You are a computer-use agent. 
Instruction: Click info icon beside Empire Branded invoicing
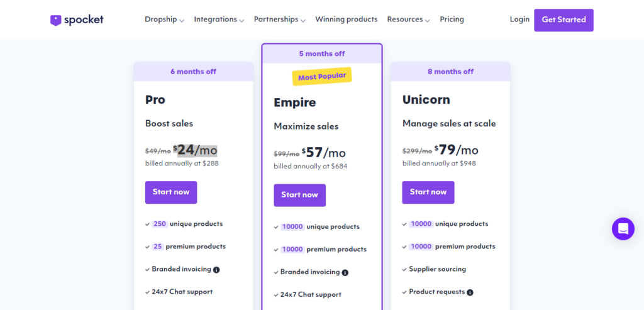(x=345, y=272)
